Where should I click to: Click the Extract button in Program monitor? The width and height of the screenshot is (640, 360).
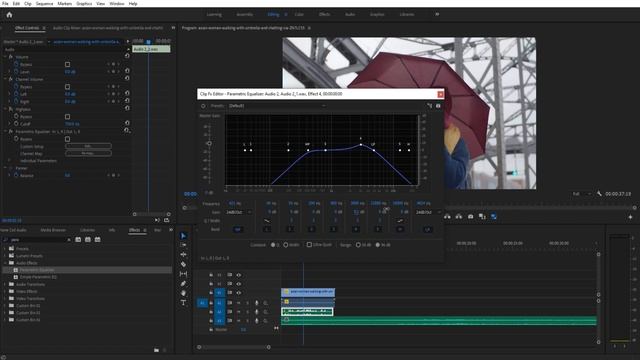tap(459, 216)
